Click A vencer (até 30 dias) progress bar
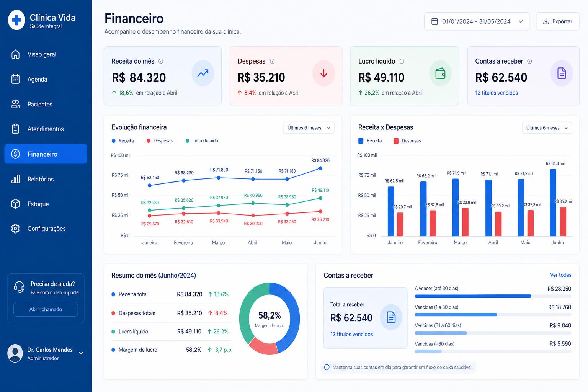The width and height of the screenshot is (588, 392). pos(493,296)
